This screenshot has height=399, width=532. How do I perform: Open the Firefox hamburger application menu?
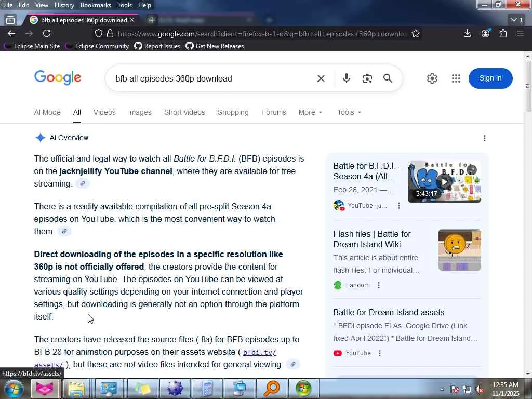coord(521,33)
